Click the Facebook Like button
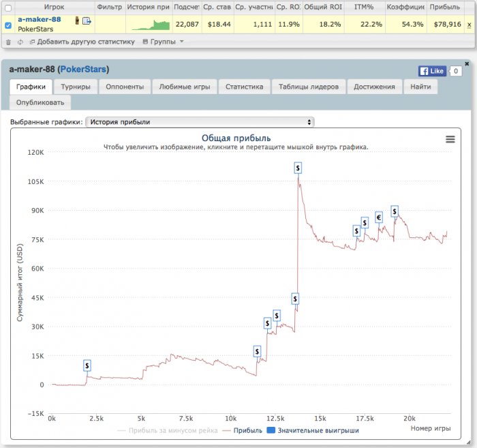Image resolution: width=477 pixels, height=448 pixels. (x=431, y=71)
